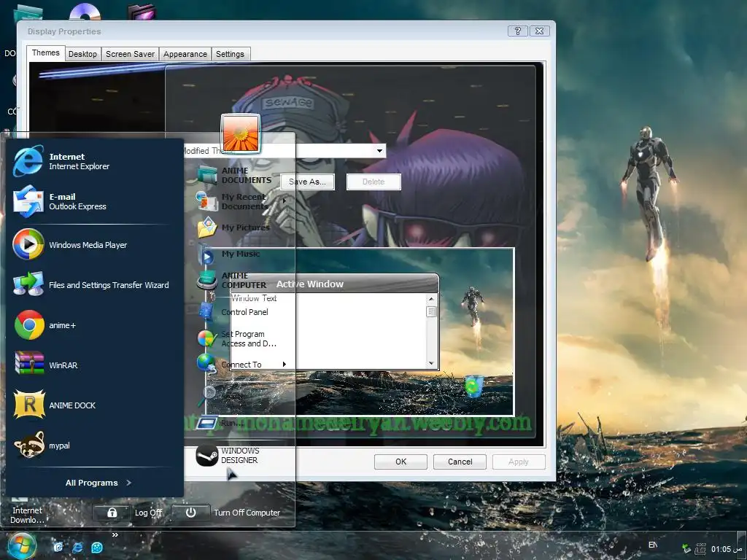The image size is (747, 560).
Task: Open My Pictures folder icon
Action: coord(207,227)
